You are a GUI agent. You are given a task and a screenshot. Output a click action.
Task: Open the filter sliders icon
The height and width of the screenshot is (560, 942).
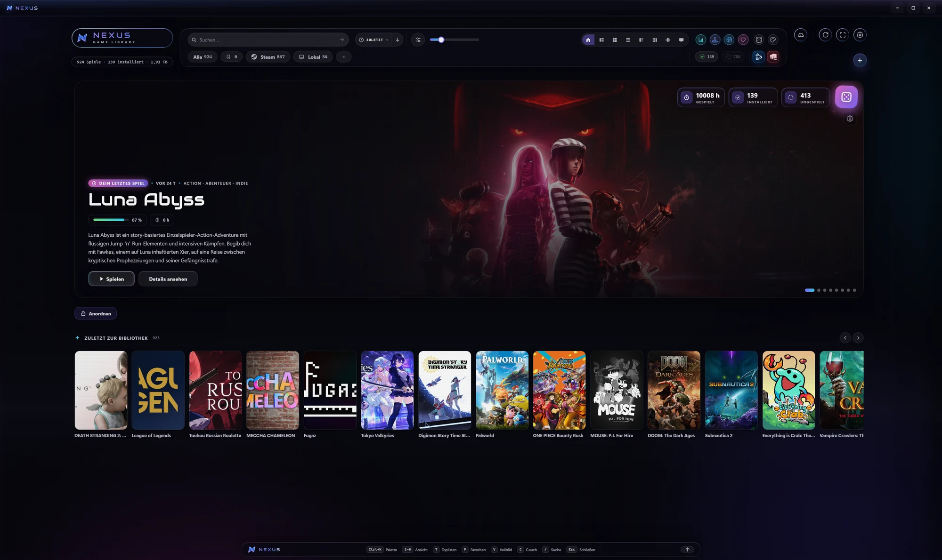point(418,40)
